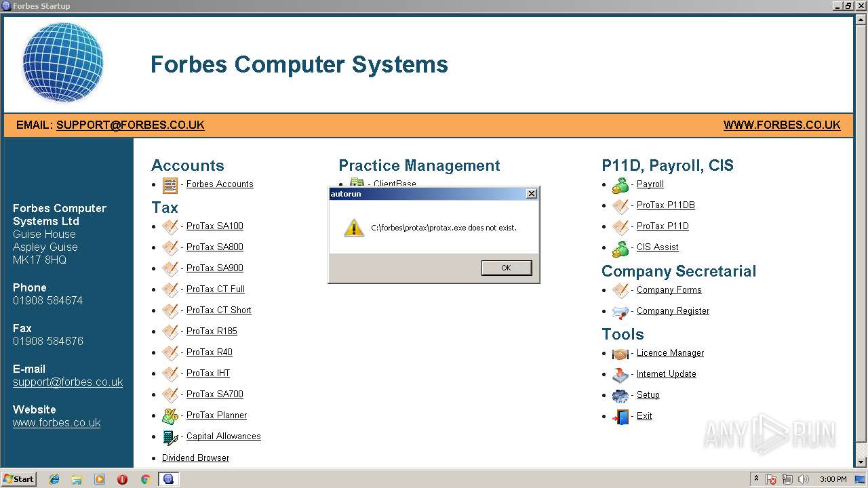Click the ProTax R40 icon
This screenshot has width=868, height=488.
[170, 353]
